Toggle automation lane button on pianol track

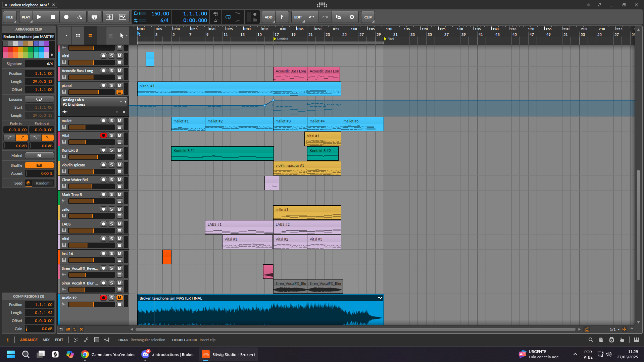click(x=119, y=92)
